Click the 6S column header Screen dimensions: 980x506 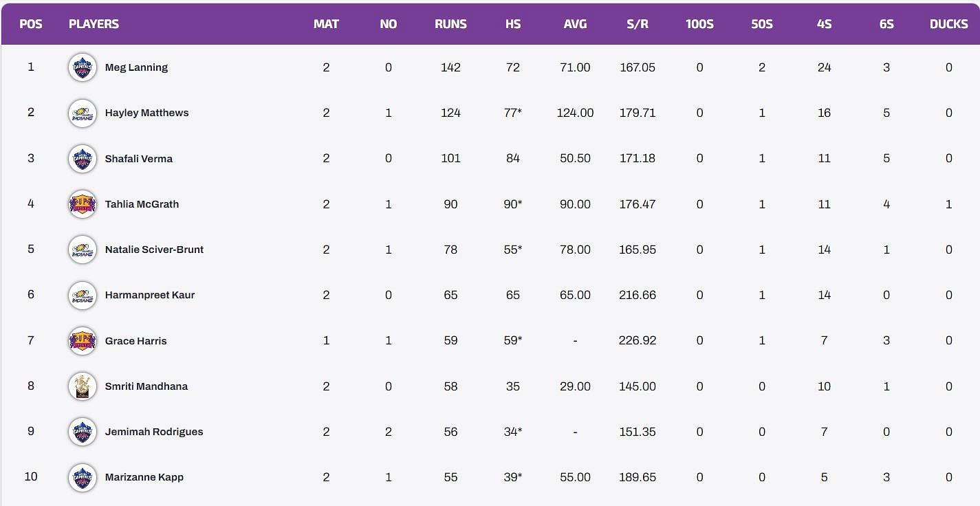[886, 24]
